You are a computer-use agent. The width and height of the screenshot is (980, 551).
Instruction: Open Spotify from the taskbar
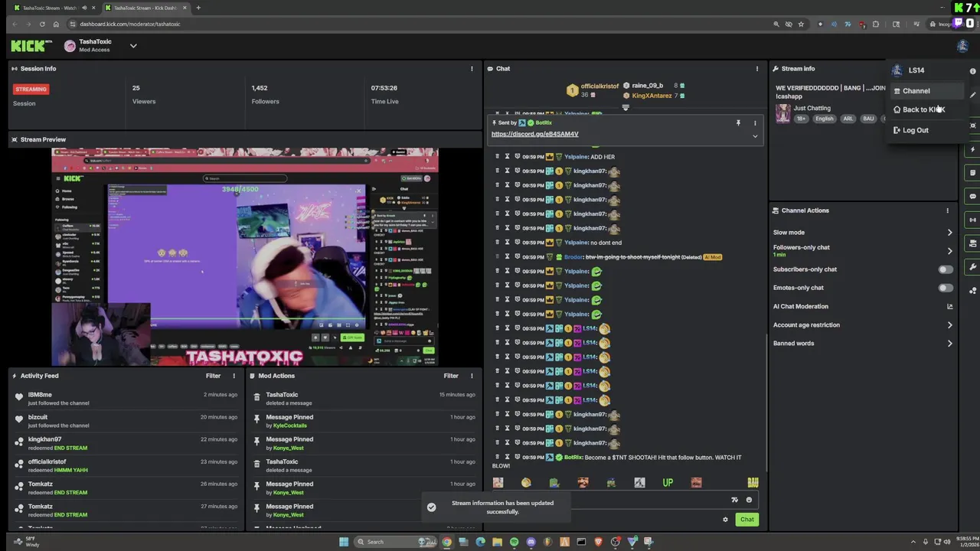click(514, 542)
